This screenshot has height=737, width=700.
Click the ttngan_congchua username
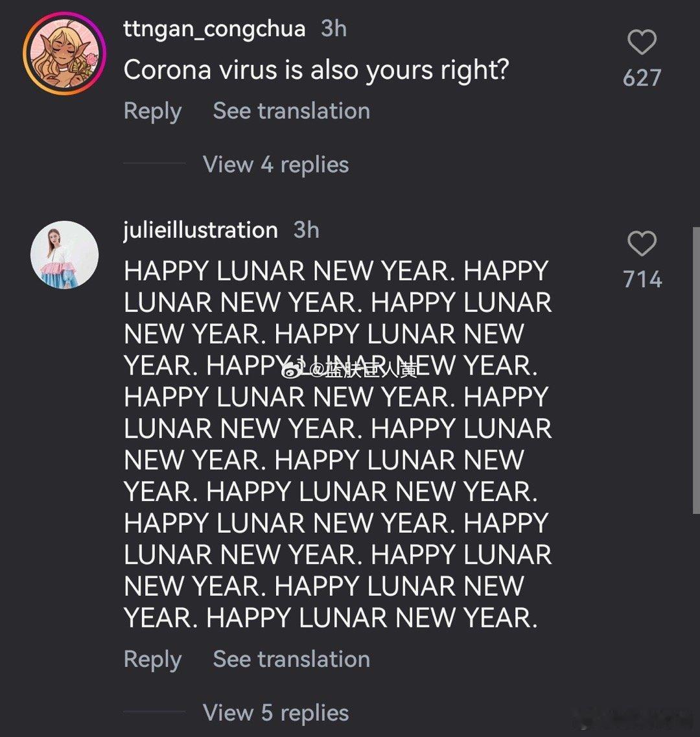[214, 29]
